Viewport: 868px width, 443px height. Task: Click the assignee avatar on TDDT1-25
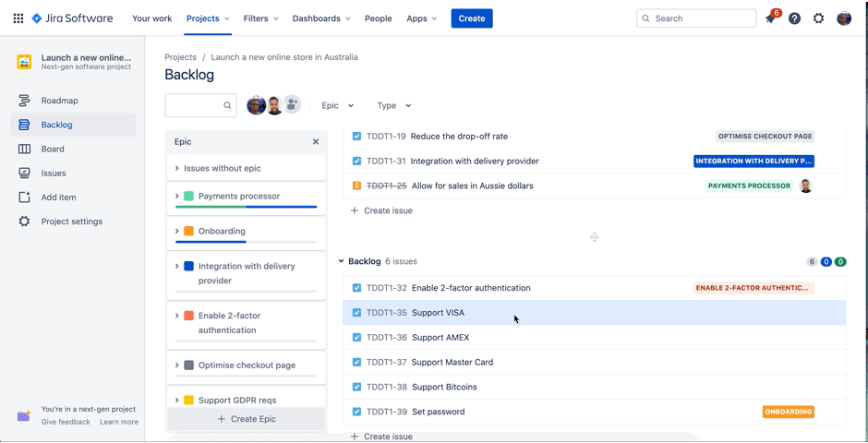pyautogui.click(x=806, y=186)
